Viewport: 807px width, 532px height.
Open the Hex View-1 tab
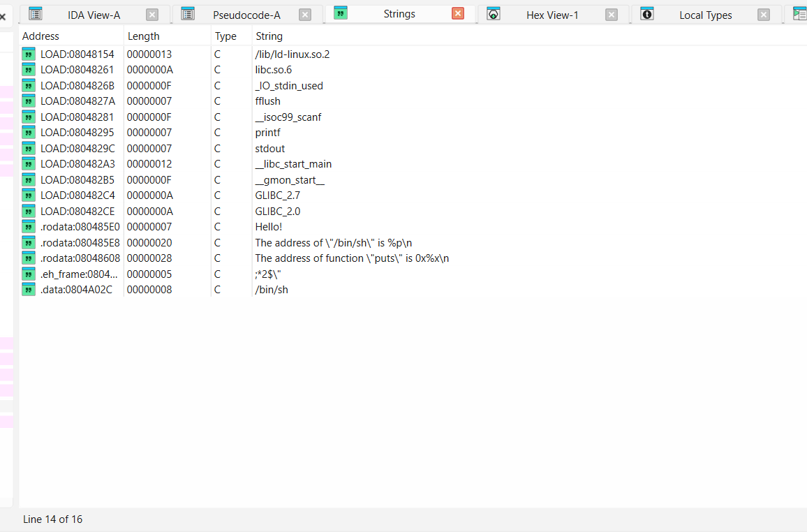(552, 15)
